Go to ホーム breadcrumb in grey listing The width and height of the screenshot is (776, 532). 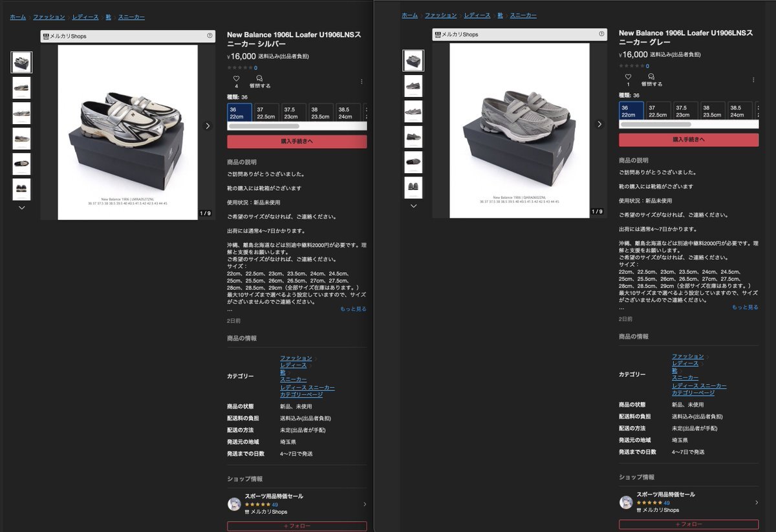tap(409, 16)
